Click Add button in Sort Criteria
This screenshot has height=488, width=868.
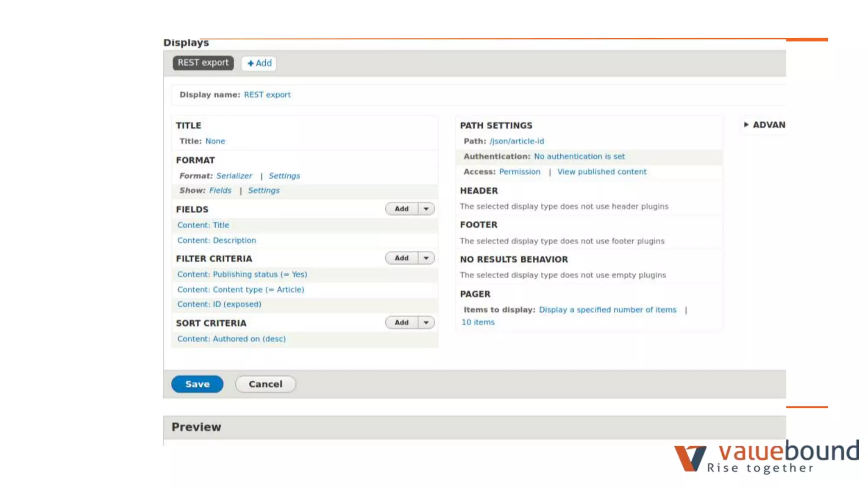tap(401, 323)
